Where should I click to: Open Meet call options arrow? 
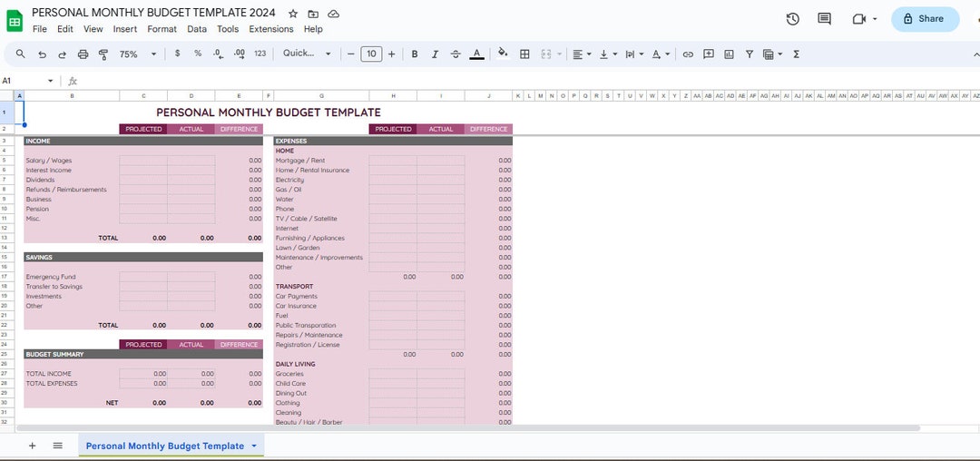875,19
